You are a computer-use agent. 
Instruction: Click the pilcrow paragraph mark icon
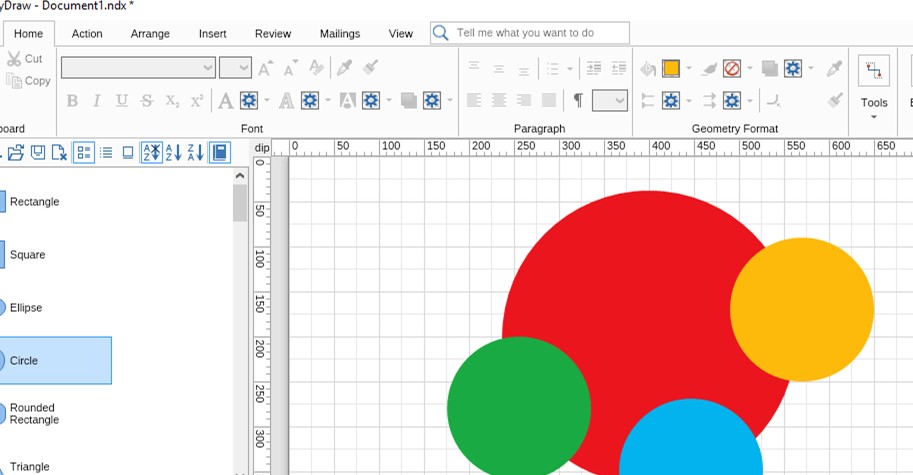578,100
